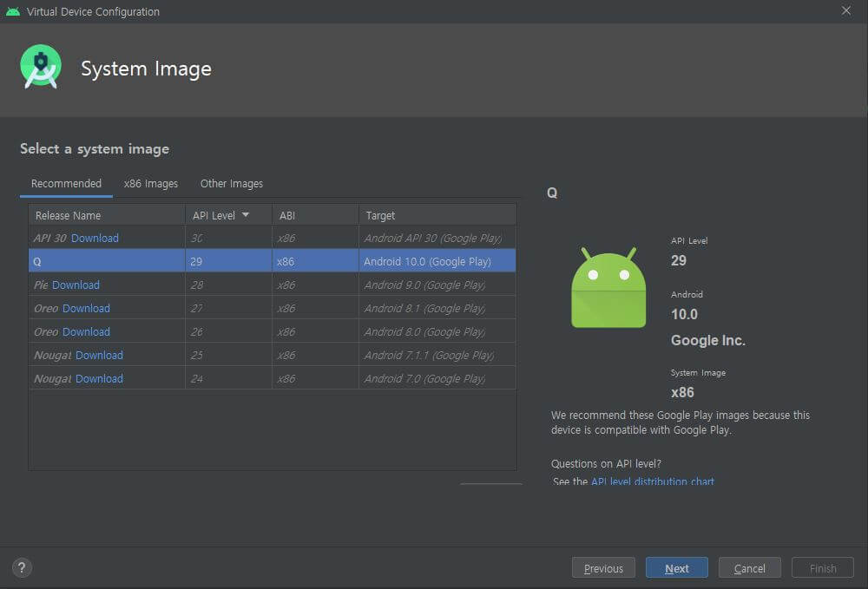Screen dimensions: 868x589
Task: Select Android 7.0 (Google Play) cell
Action: [437, 379]
